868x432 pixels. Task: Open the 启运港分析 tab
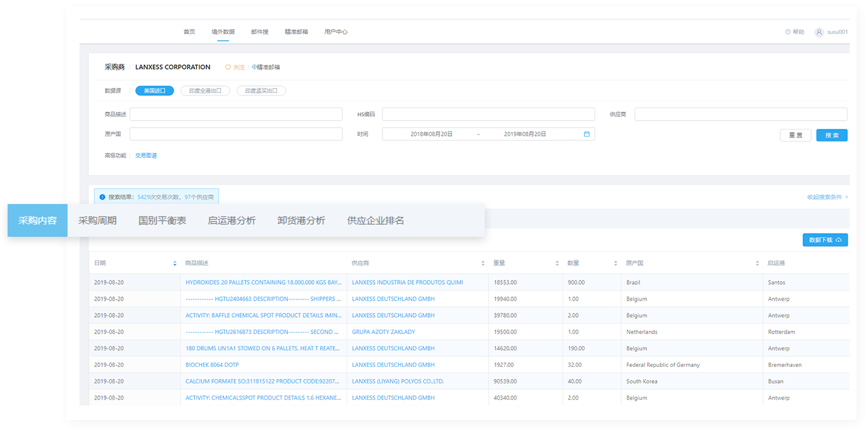(232, 220)
